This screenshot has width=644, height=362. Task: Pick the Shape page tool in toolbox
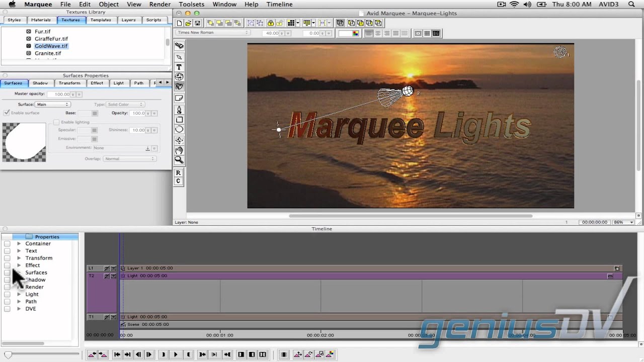pyautogui.click(x=179, y=98)
